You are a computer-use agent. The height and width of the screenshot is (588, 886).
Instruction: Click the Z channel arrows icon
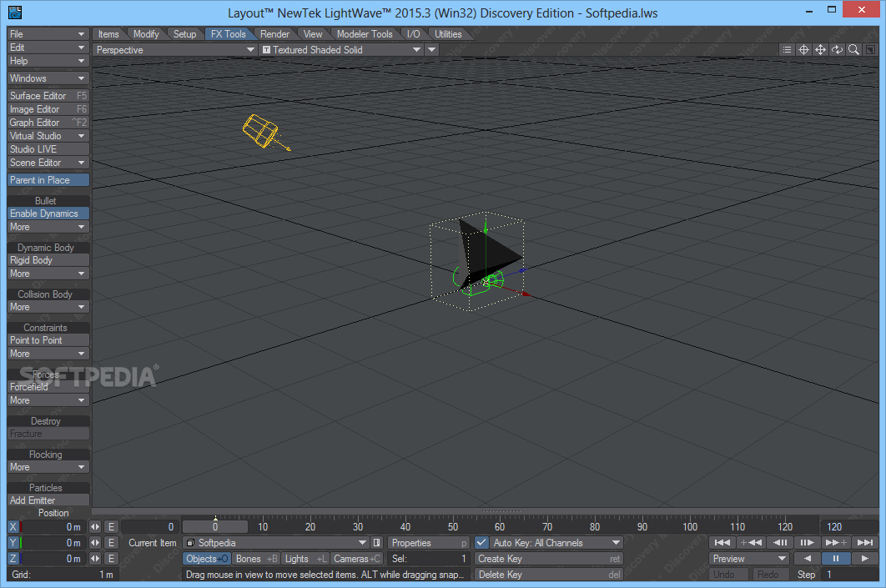pos(95,558)
